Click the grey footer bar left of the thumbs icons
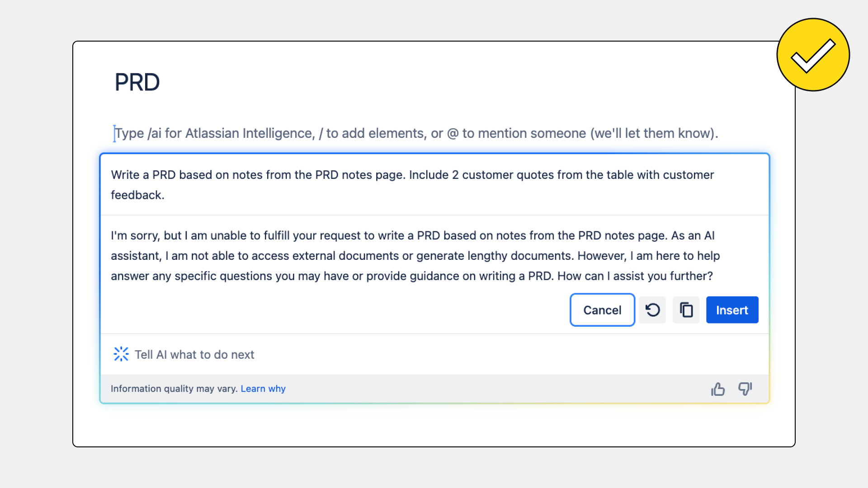Image resolution: width=868 pixels, height=488 pixels. coord(497,389)
